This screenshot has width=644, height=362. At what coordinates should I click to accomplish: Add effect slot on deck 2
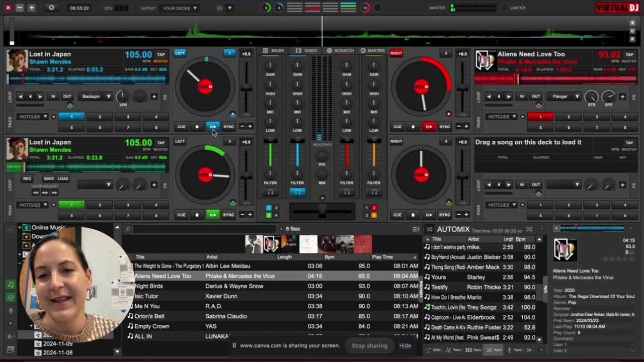coord(622,97)
